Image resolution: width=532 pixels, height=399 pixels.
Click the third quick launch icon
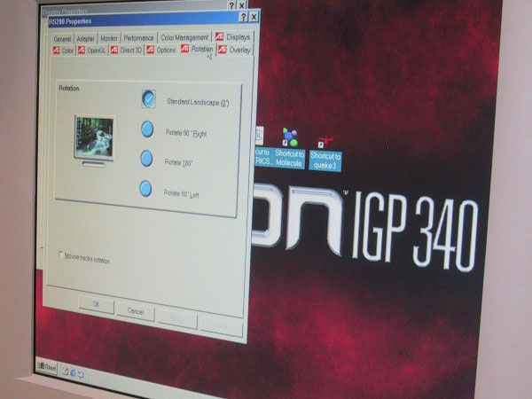81,374
